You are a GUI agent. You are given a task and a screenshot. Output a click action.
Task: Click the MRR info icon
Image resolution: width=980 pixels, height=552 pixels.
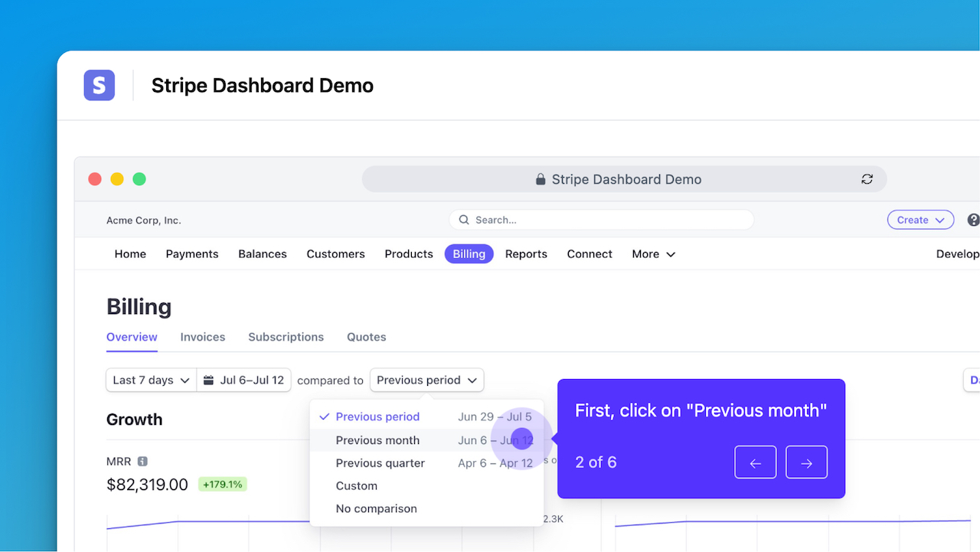coord(142,462)
